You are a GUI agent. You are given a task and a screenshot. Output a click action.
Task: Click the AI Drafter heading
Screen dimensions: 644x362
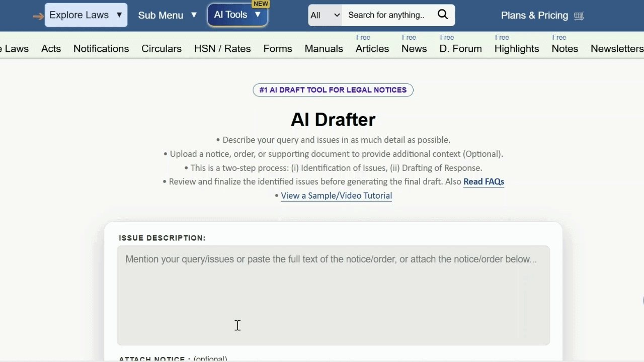pos(333,120)
